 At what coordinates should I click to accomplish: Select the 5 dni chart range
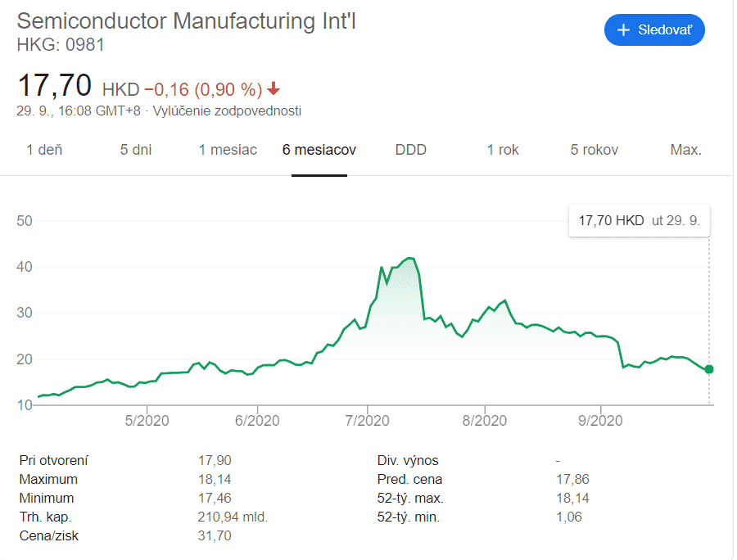point(136,150)
